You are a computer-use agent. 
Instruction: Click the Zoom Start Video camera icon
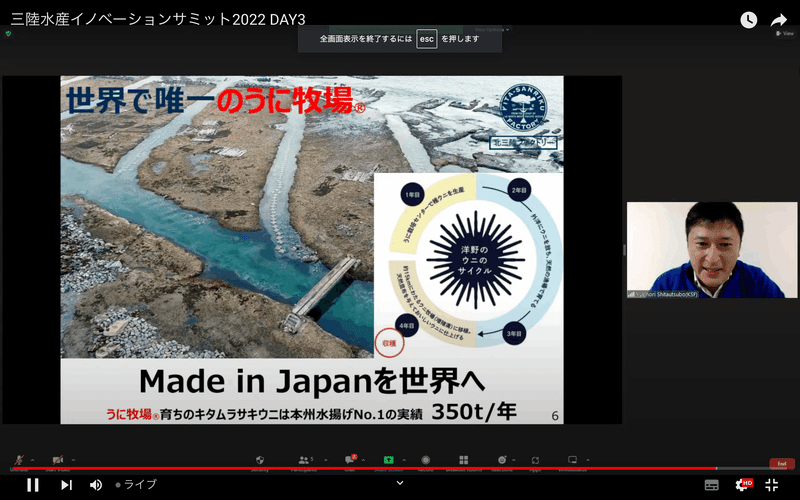click(x=58, y=460)
